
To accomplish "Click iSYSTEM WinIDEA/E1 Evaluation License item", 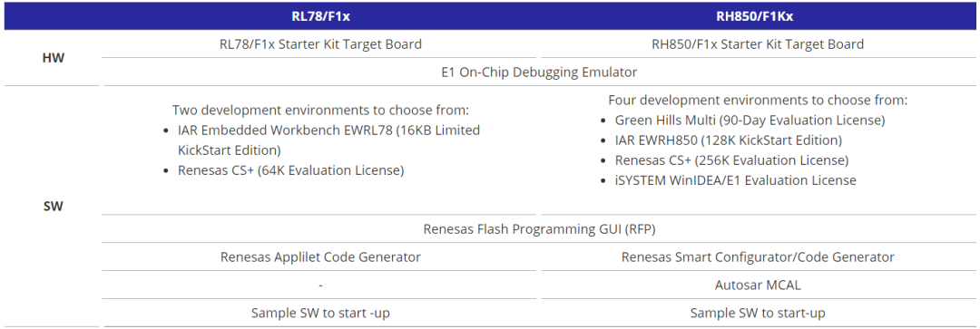I will click(736, 180).
